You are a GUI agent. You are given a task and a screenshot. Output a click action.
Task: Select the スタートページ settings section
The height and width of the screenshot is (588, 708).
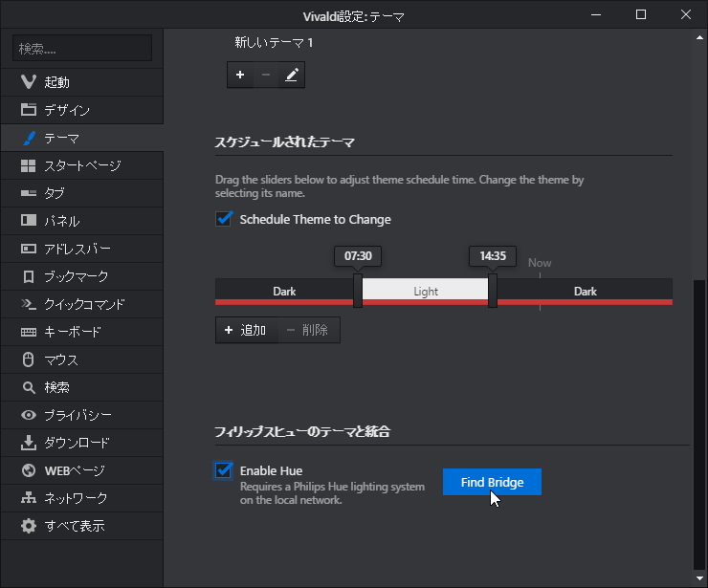[81, 165]
